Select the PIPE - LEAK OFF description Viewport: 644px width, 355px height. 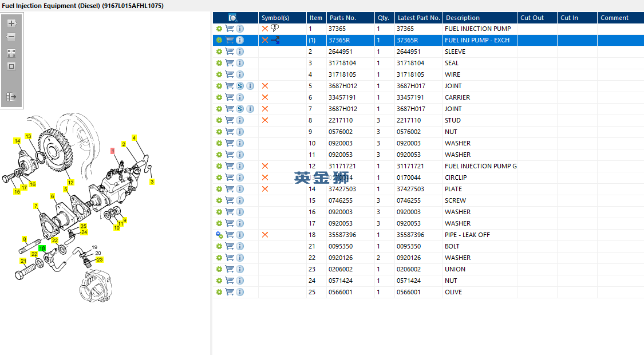(467, 235)
